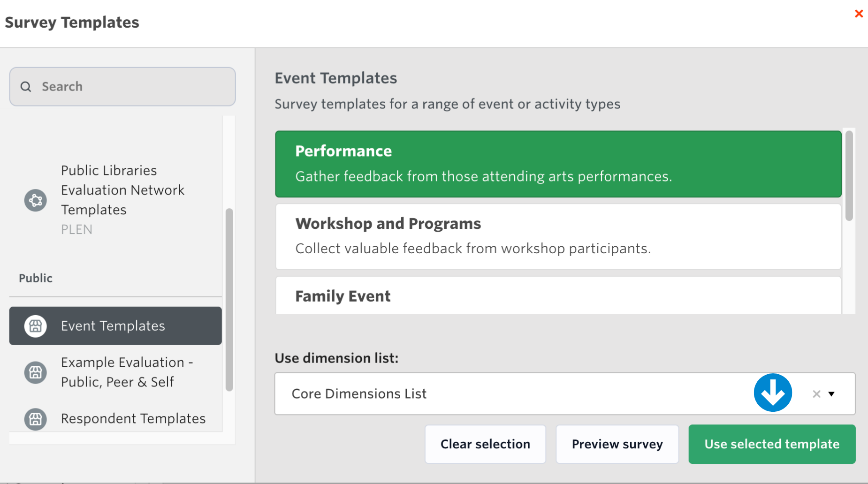Clear the Core Dimensions List selection

(816, 394)
